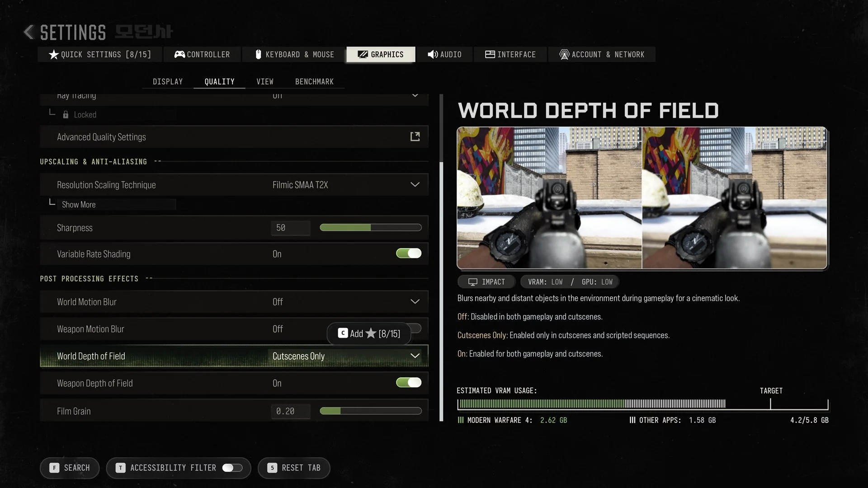Click the T key icon for Accessibility Filter
The height and width of the screenshot is (488, 868).
pyautogui.click(x=120, y=468)
